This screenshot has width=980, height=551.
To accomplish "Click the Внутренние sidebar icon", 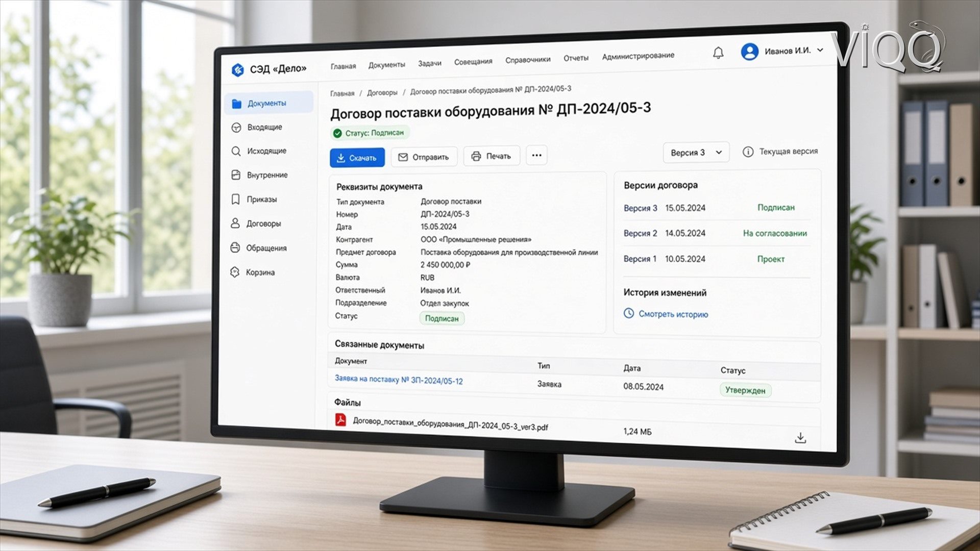I will point(236,175).
